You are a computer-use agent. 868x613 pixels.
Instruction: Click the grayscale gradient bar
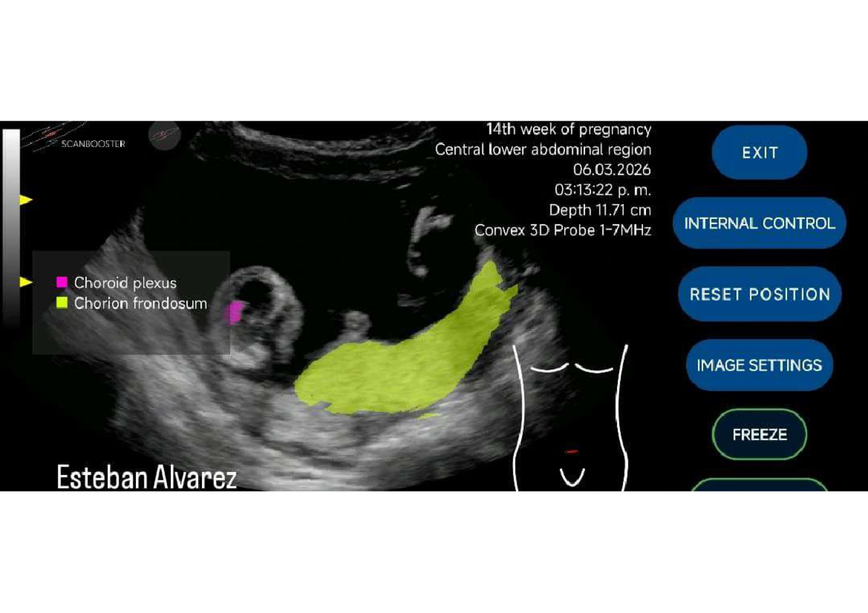[x=11, y=230]
